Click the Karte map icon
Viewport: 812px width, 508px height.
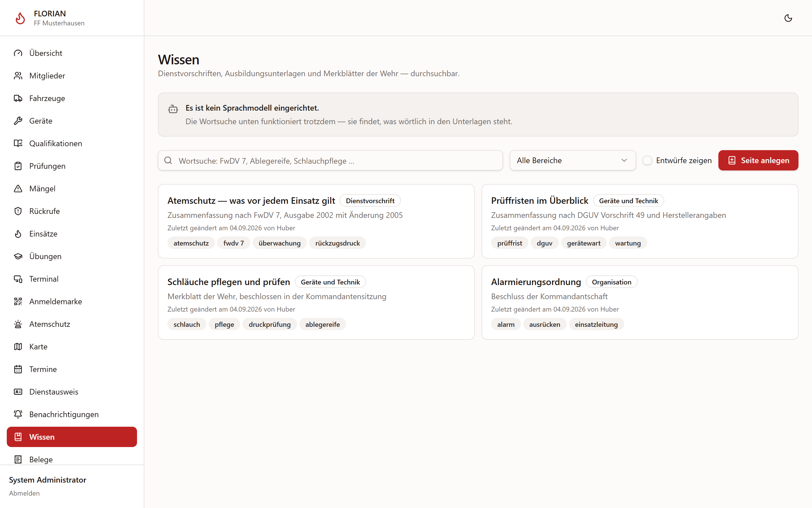pos(18,346)
